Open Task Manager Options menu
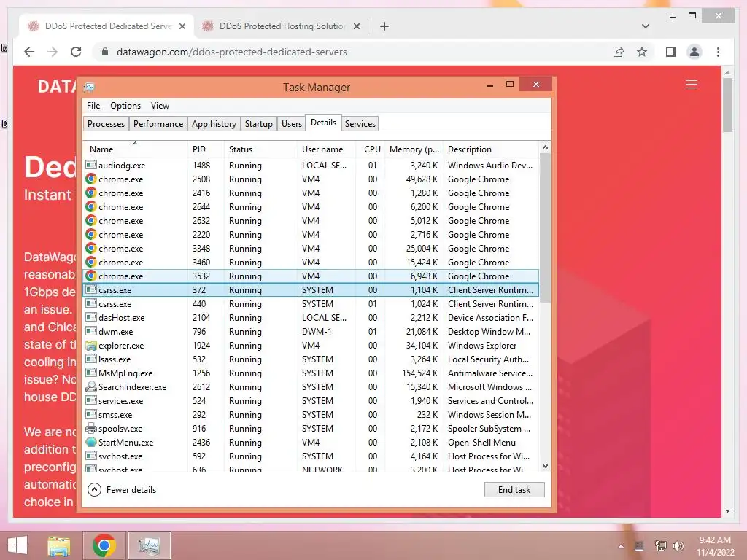Viewport: 747px width, 560px height. (x=125, y=106)
